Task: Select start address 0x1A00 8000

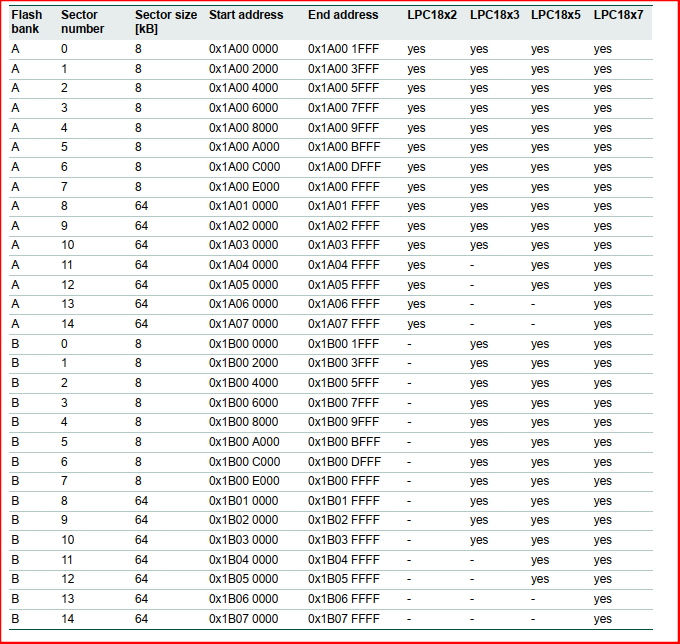Action: 243,128
